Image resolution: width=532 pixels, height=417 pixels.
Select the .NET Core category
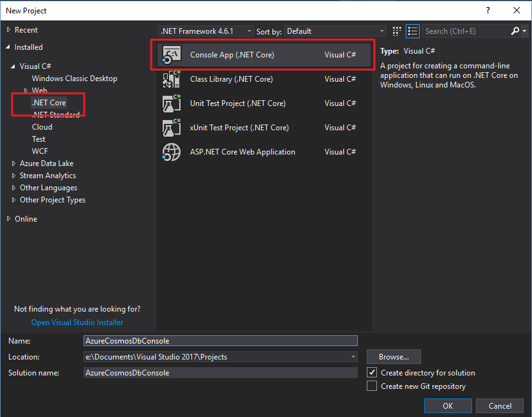tap(49, 103)
